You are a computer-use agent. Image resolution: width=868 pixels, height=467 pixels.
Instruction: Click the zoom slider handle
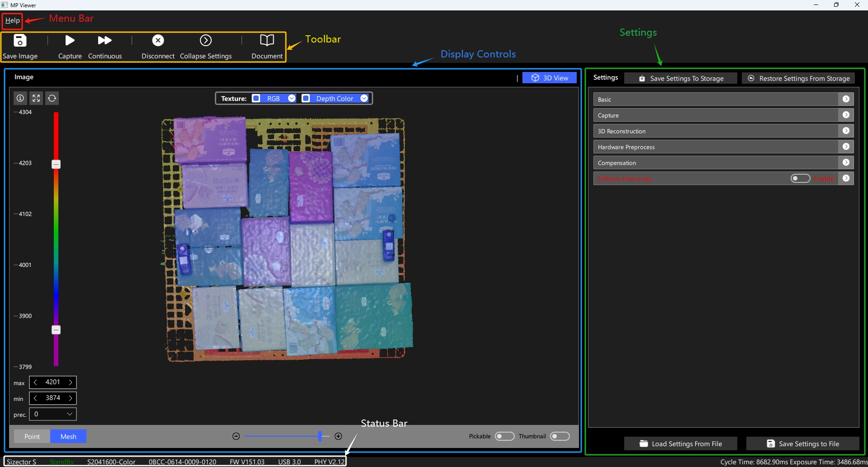[x=320, y=436]
